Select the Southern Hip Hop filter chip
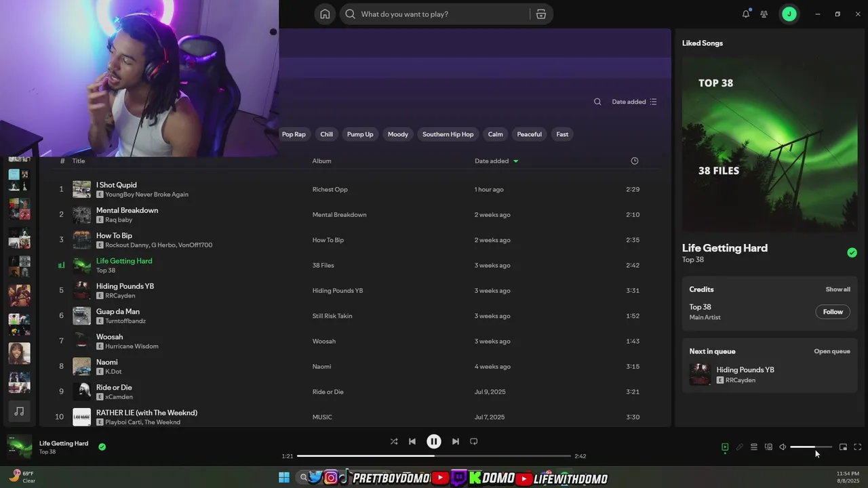This screenshot has width=868, height=488. coord(448,134)
